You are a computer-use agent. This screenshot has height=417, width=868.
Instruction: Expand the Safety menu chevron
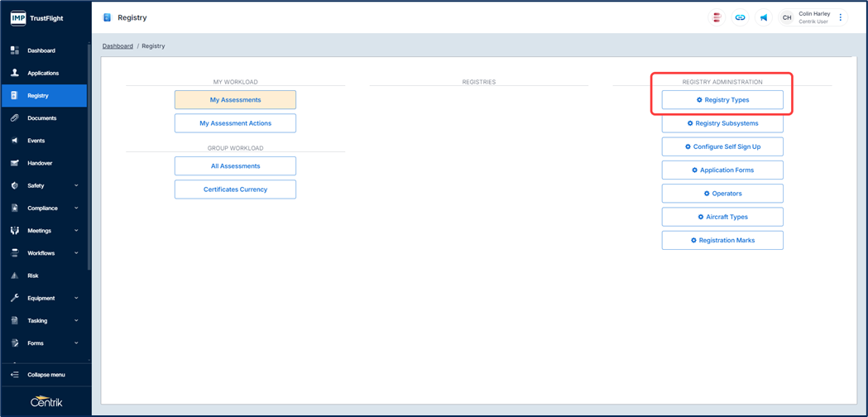(76, 185)
